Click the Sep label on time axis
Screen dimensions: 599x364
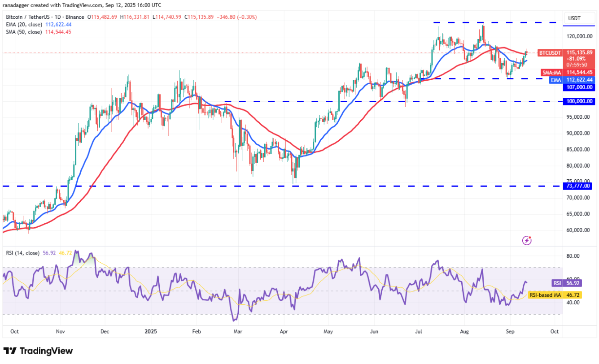coord(511,332)
